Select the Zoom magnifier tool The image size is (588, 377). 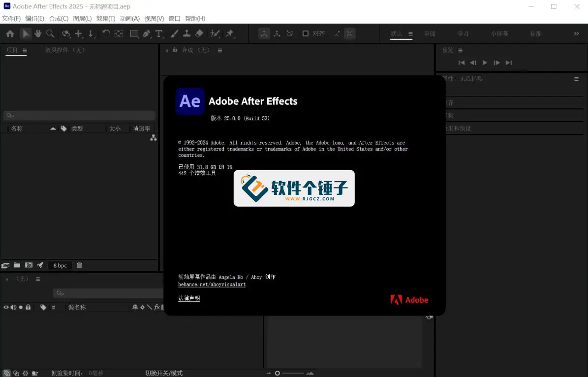(x=50, y=34)
